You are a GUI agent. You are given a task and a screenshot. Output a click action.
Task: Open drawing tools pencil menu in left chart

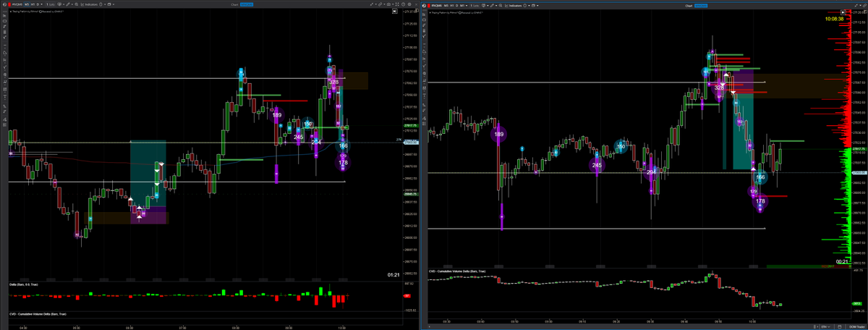tap(69, 4)
